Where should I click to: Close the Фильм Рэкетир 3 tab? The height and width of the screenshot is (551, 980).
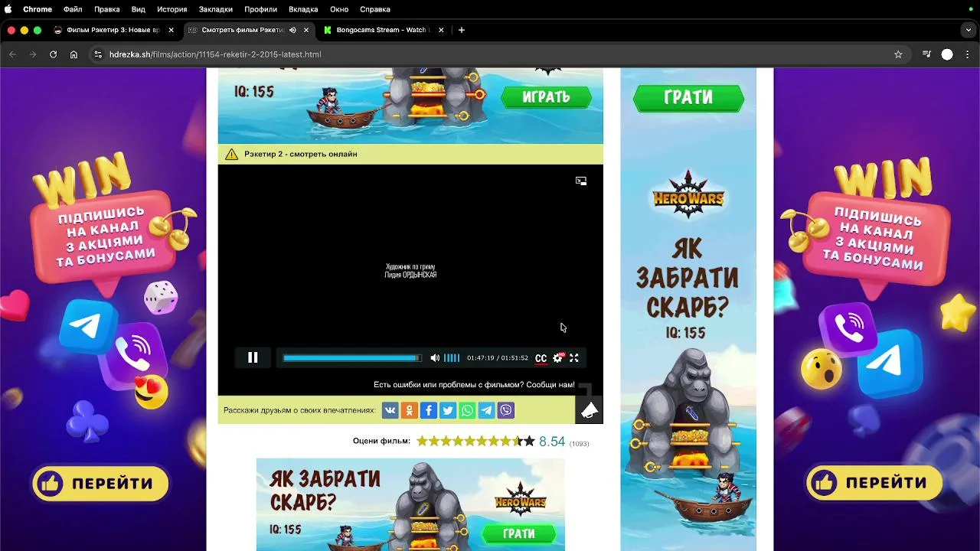171,30
